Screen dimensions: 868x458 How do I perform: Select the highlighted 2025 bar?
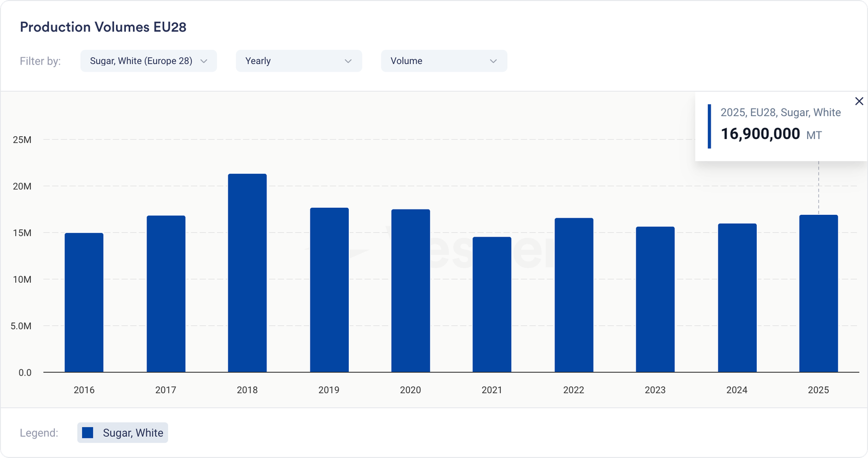click(x=819, y=294)
